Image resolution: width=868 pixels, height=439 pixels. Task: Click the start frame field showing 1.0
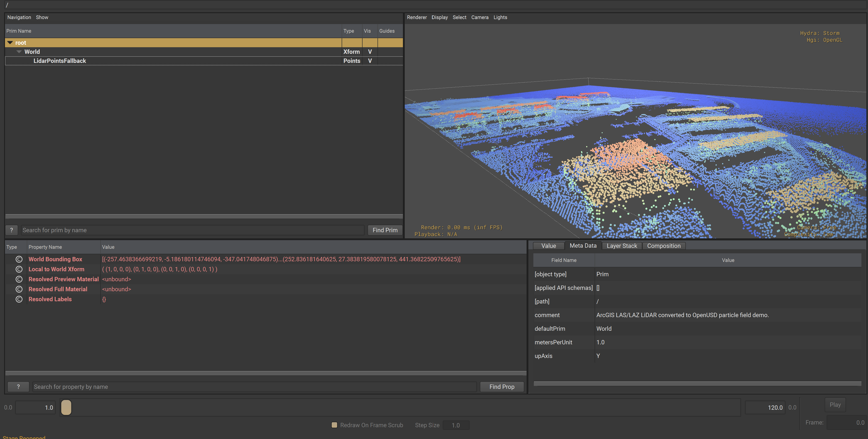point(35,407)
